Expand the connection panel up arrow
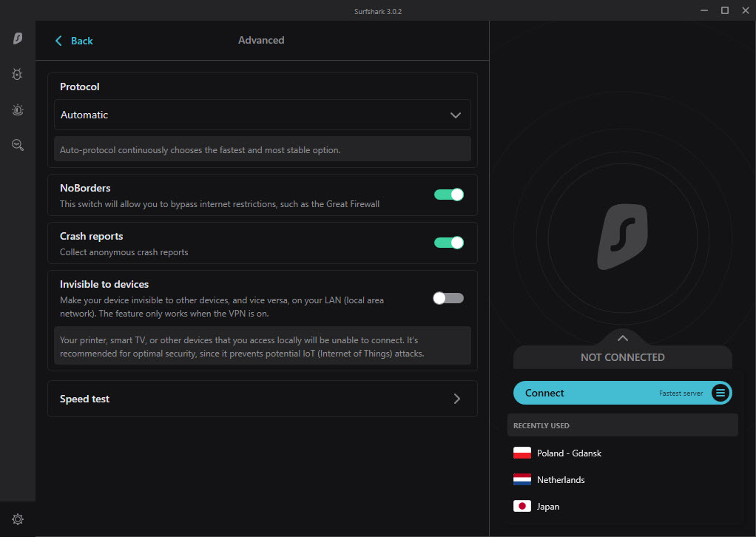This screenshot has height=537, width=756. point(623,338)
